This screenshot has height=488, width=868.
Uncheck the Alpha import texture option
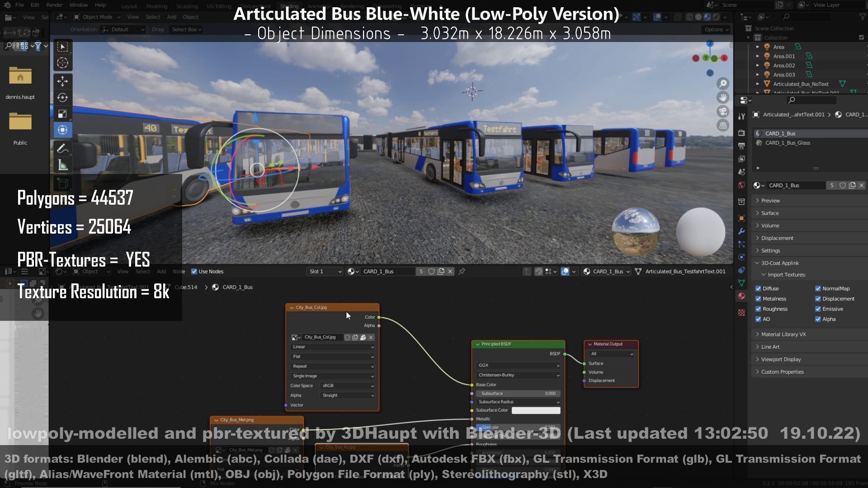818,319
